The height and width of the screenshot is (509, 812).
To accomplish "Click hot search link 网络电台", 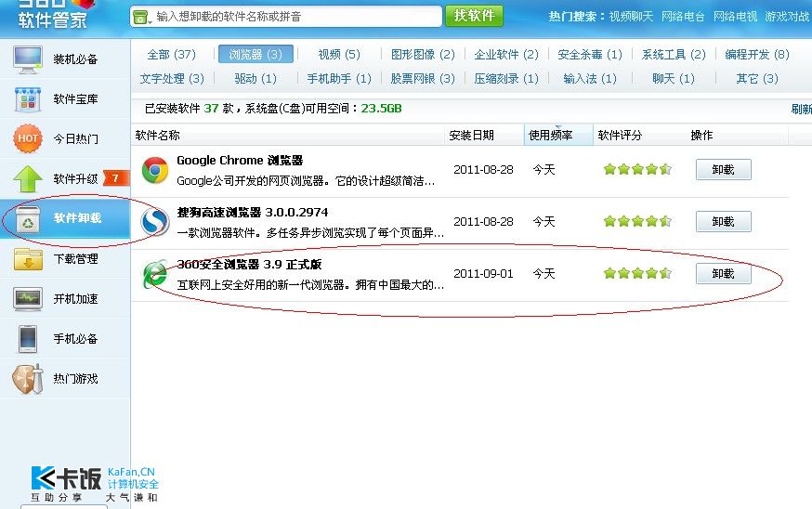I will 683,17.
